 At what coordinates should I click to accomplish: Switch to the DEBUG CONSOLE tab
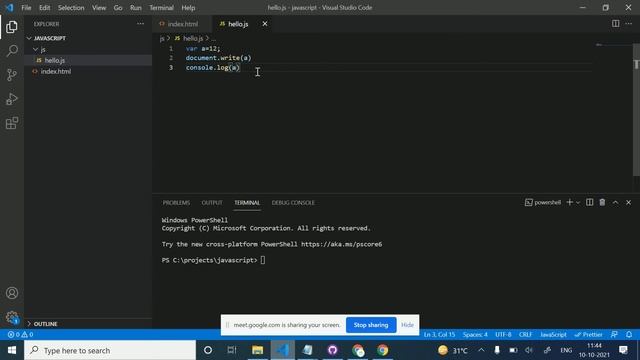[293, 202]
